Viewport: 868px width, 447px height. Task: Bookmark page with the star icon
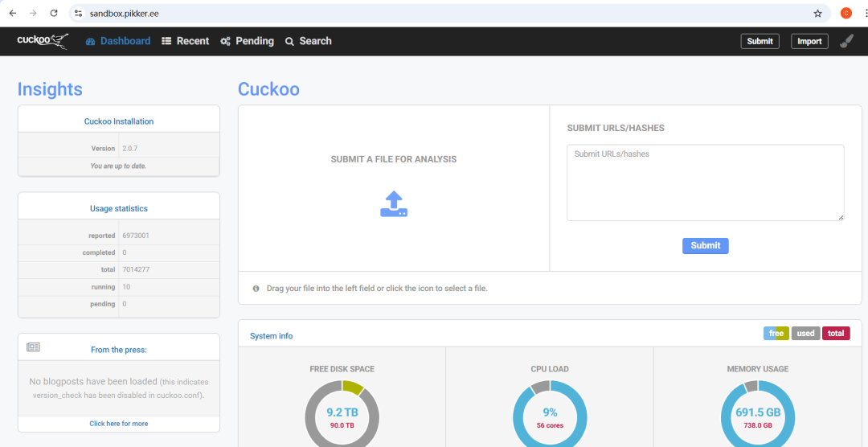(x=817, y=14)
